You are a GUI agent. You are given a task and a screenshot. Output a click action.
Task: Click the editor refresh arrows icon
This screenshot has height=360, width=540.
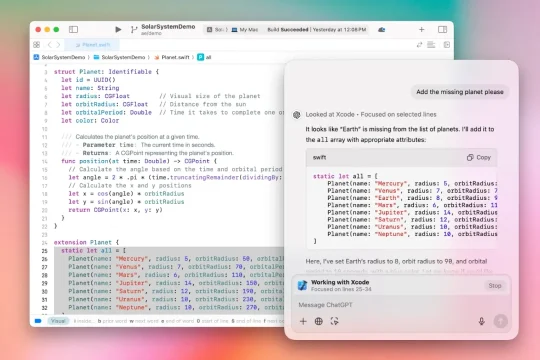click(419, 45)
